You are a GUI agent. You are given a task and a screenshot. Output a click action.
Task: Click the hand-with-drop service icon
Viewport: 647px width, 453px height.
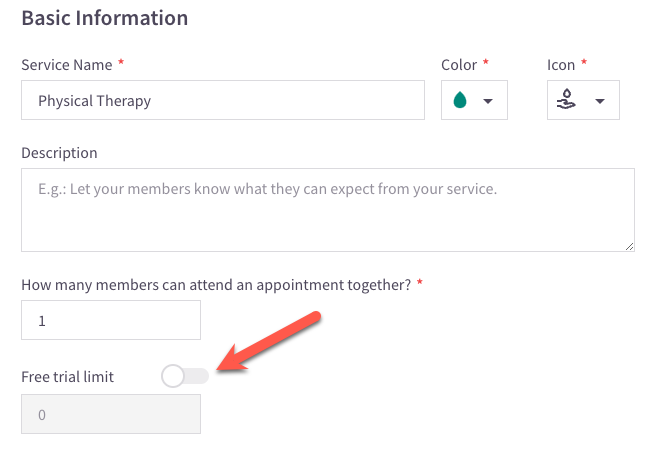(566, 99)
